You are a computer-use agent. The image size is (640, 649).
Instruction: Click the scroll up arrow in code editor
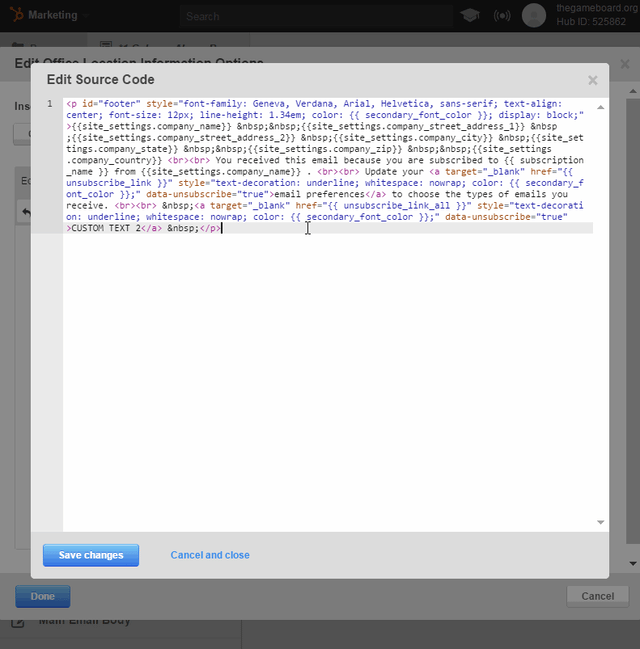[601, 108]
